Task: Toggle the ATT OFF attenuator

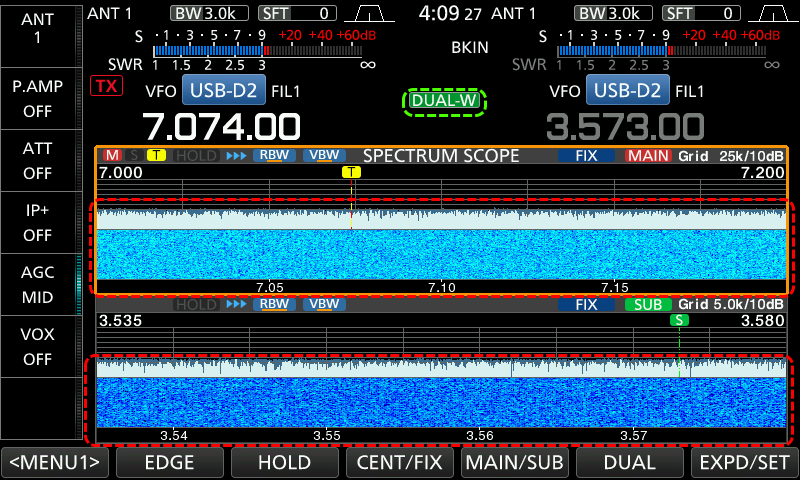Action: (38, 160)
